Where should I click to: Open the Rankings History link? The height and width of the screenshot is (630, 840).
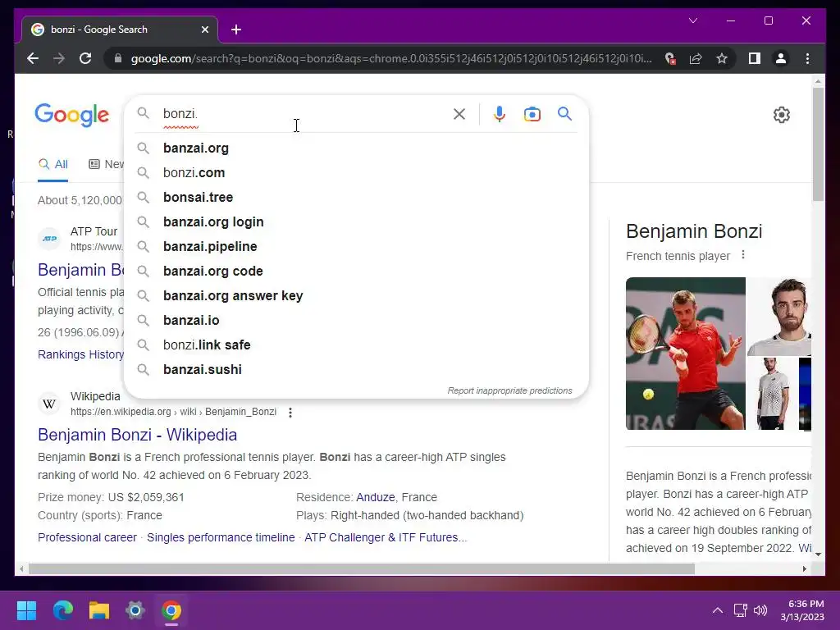[x=80, y=354]
